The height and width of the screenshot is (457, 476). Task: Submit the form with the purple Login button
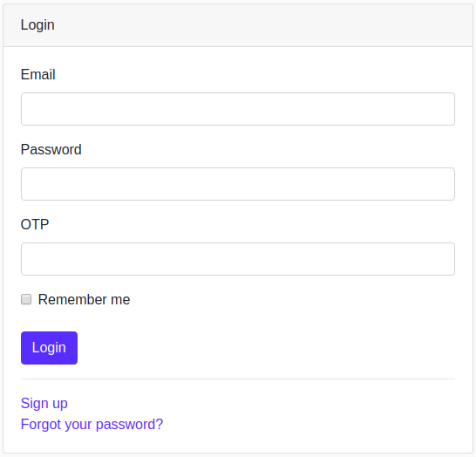coord(49,348)
